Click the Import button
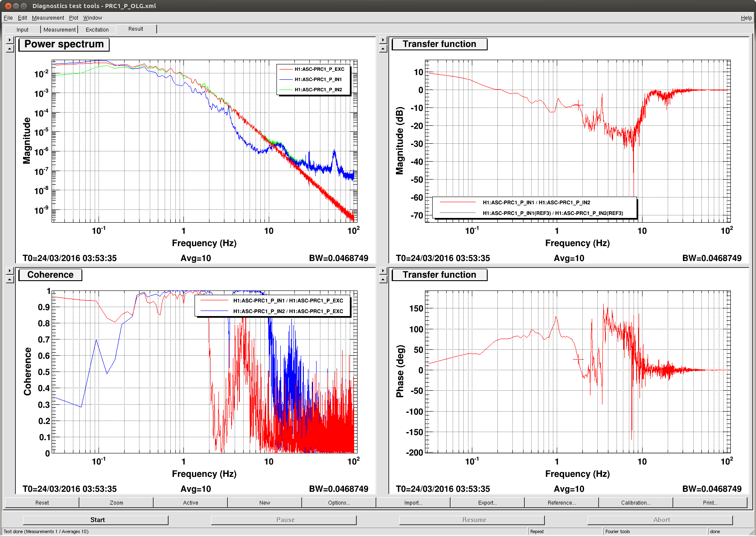This screenshot has height=537, width=756. [413, 502]
